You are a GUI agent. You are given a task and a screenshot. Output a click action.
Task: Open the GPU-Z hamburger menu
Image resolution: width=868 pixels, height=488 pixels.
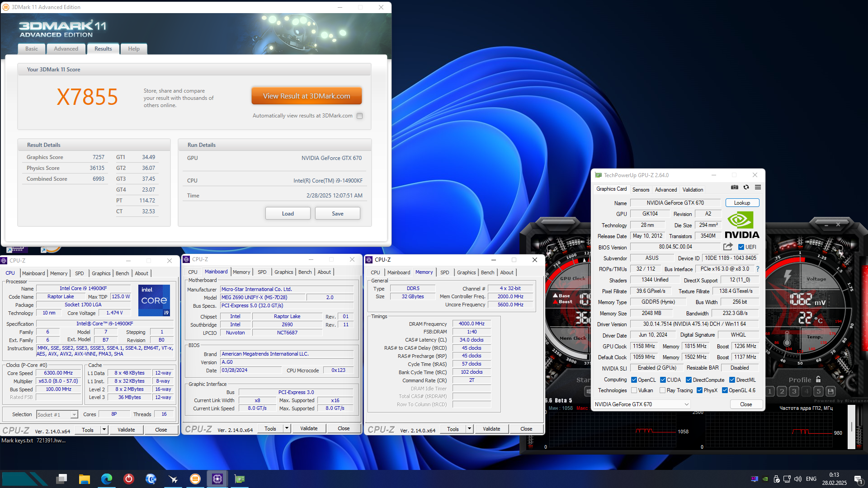pos(758,187)
